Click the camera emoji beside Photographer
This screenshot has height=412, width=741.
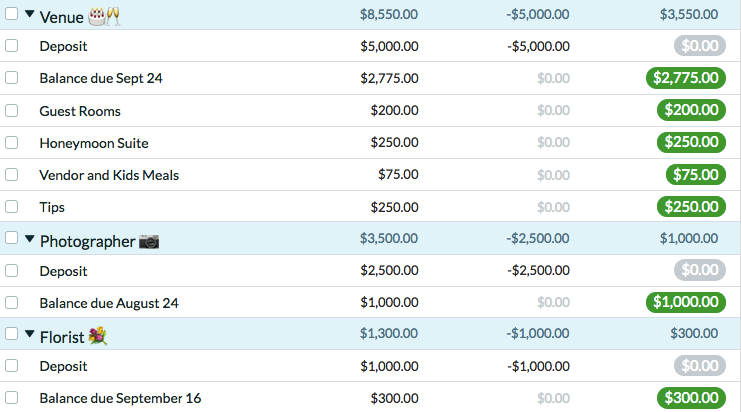(149, 241)
